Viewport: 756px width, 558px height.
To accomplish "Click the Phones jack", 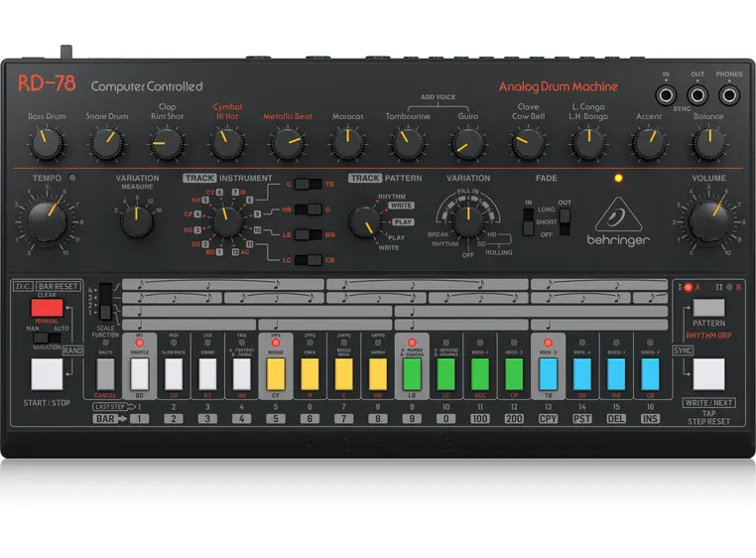I will click(729, 95).
